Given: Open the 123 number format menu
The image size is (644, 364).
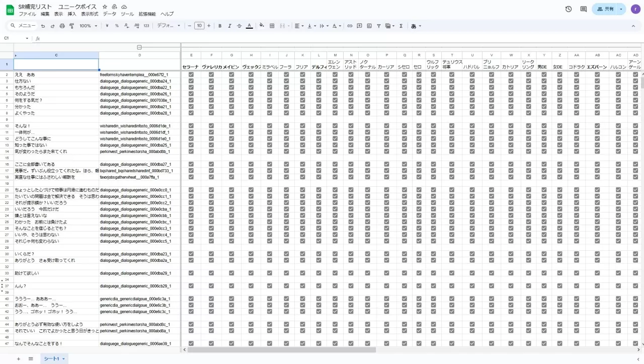Looking at the screenshot, I should (146, 26).
